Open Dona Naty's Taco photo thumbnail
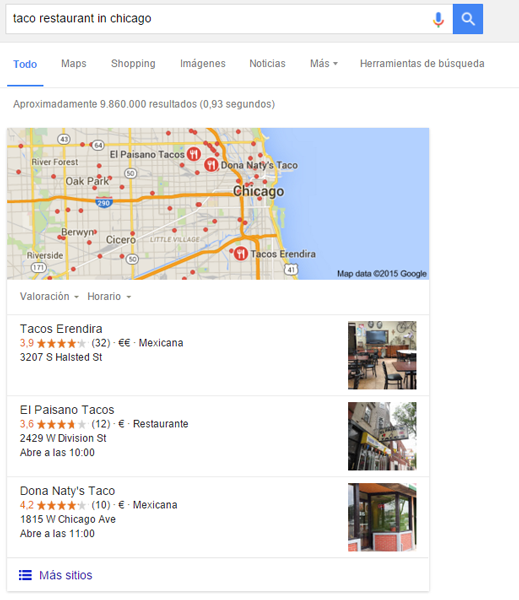This screenshot has width=519, height=600. [x=382, y=517]
